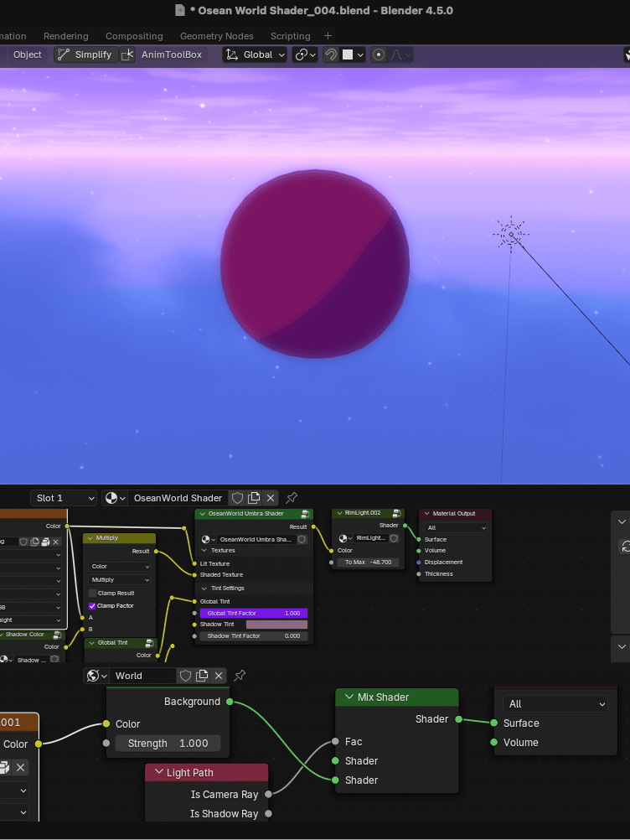Open the World datablock browse icon
The height and width of the screenshot is (840, 630).
(x=98, y=676)
